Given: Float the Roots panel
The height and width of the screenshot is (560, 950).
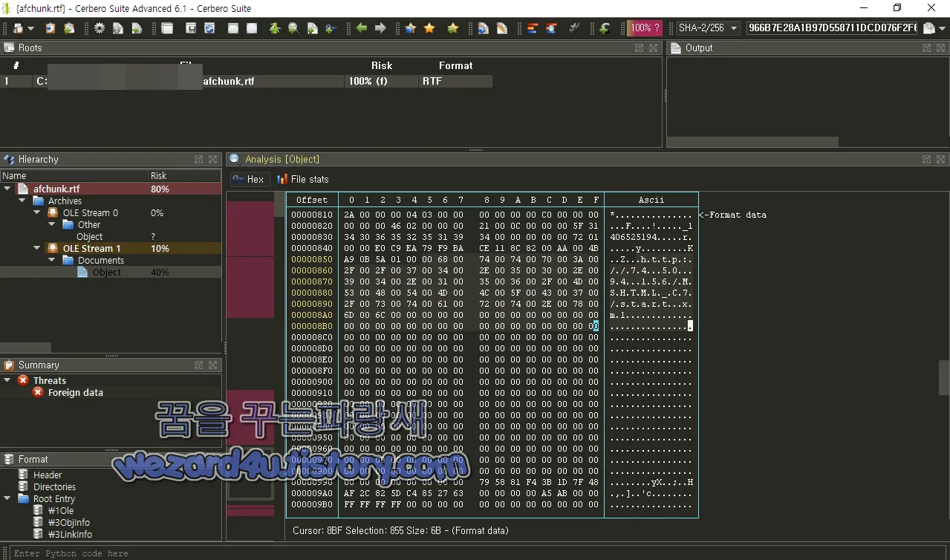Looking at the screenshot, I should click(639, 48).
